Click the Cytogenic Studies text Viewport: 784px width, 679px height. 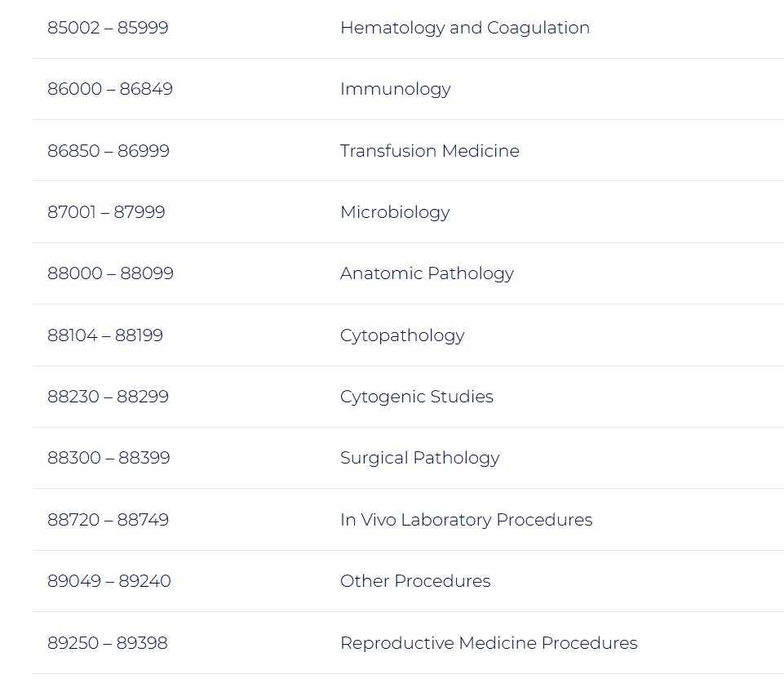point(416,397)
